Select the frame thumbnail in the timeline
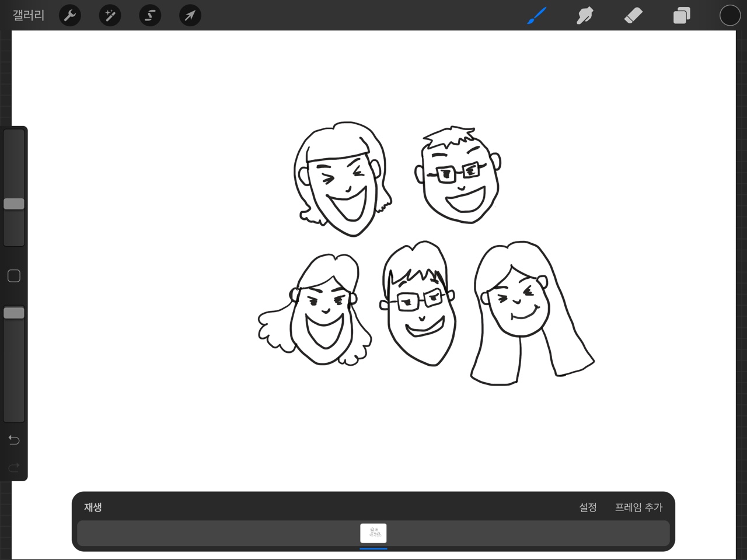747x560 pixels. (373, 533)
